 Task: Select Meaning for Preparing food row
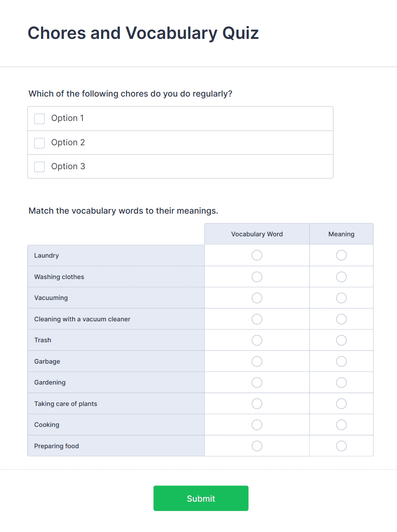[342, 446]
